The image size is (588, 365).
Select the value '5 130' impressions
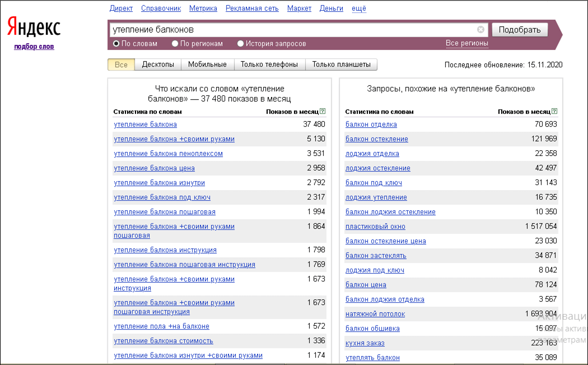pos(316,139)
